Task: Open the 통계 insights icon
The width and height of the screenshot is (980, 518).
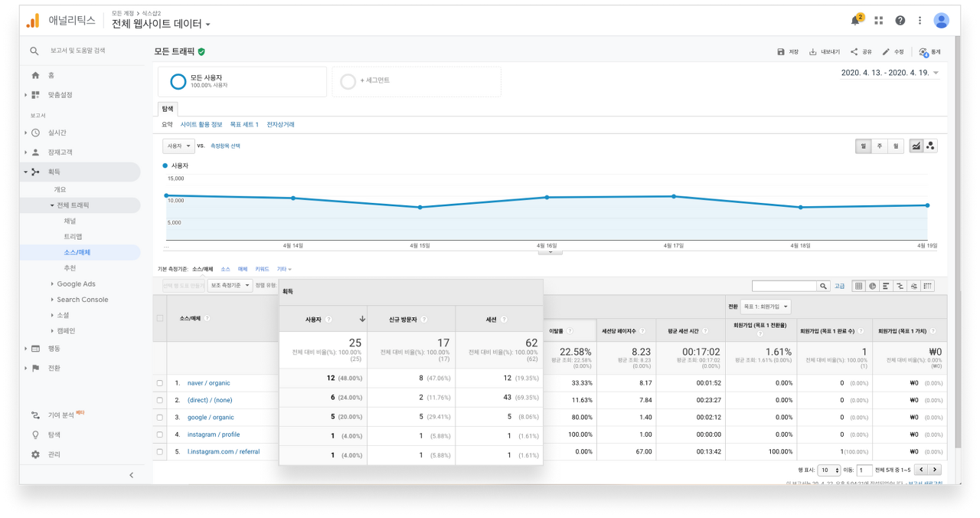Action: pos(923,52)
